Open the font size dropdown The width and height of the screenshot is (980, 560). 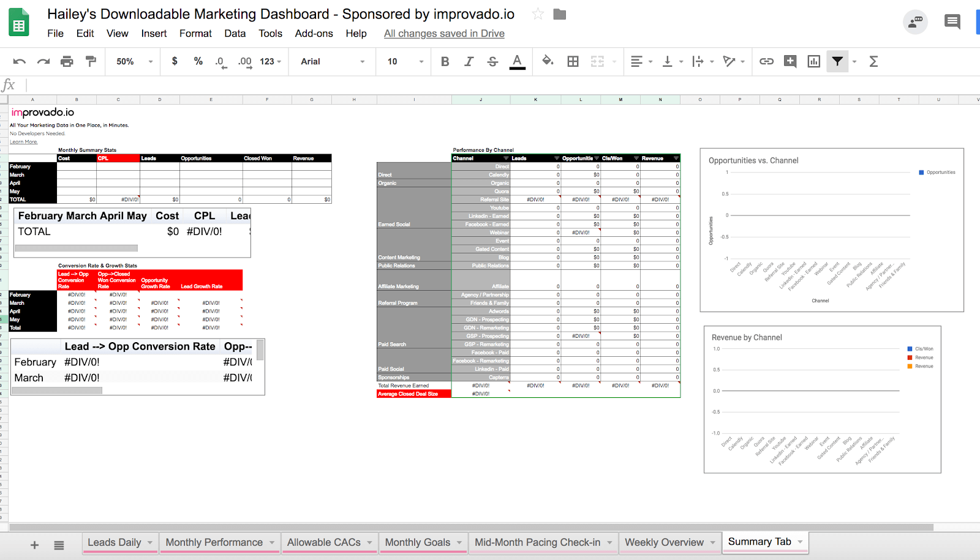pyautogui.click(x=404, y=61)
